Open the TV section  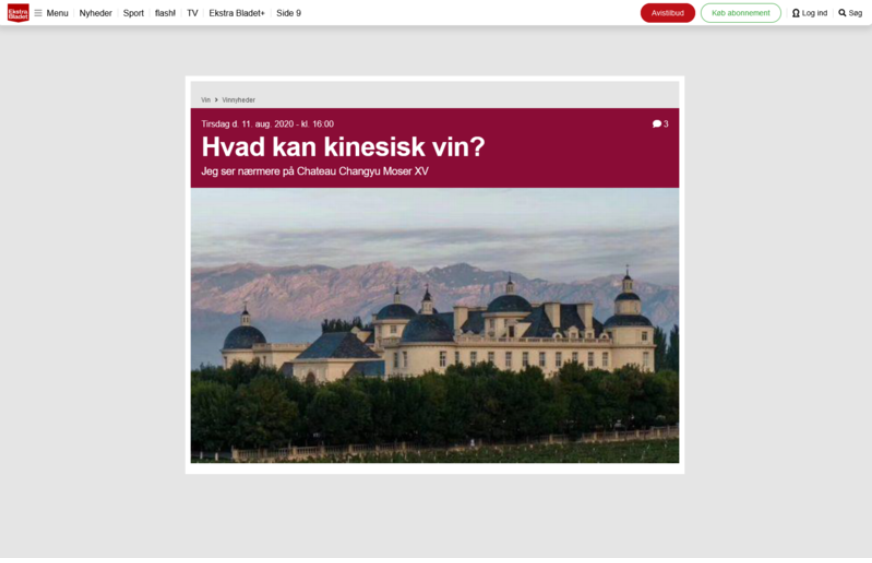[192, 13]
